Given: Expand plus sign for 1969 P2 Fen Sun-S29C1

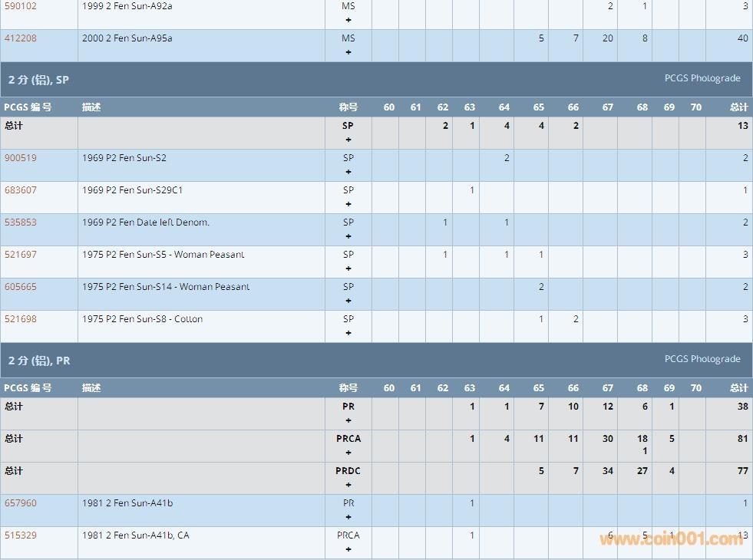Looking at the screenshot, I should click(348, 204).
